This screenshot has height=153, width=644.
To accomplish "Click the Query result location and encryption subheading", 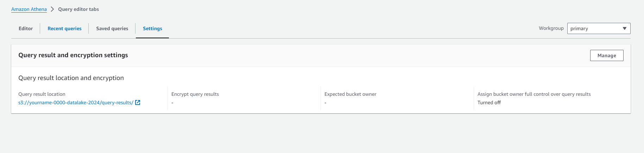I will tap(71, 78).
